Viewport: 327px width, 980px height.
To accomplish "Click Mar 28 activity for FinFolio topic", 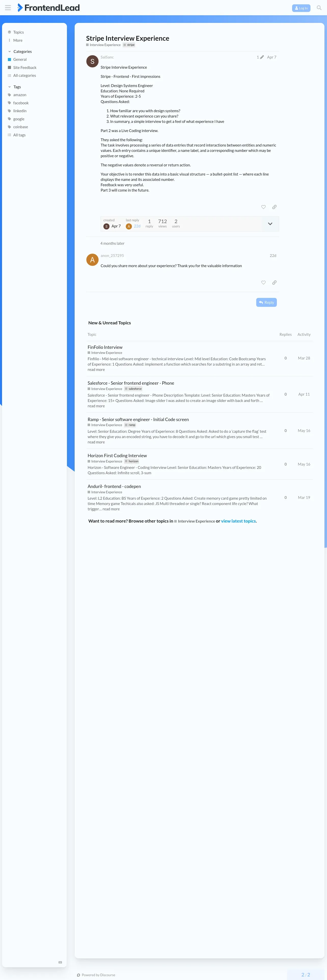I will pyautogui.click(x=304, y=358).
